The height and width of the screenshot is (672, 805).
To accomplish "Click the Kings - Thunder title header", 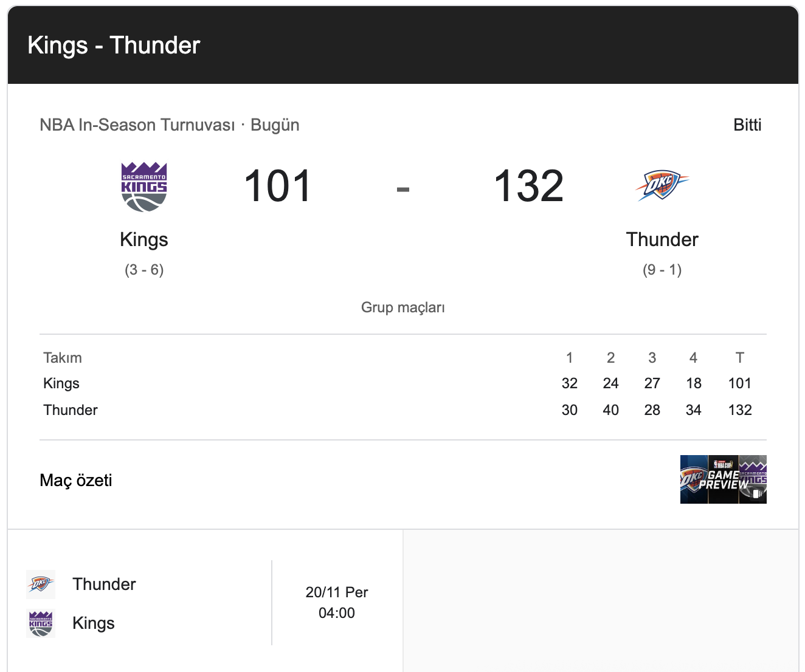I will [113, 45].
